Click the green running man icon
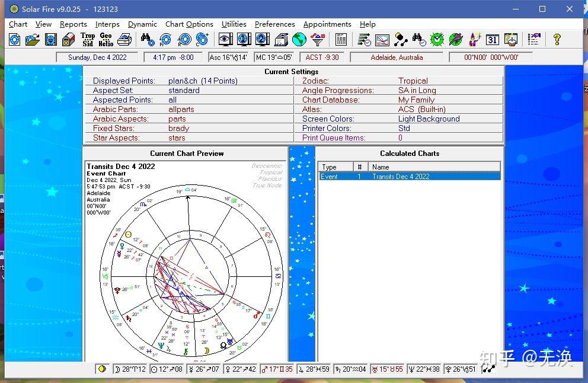The image size is (588, 383). [456, 39]
